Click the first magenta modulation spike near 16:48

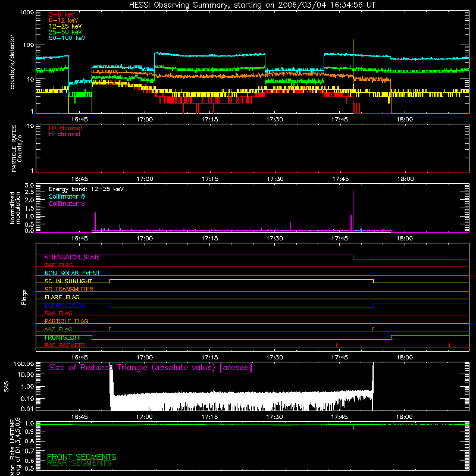pyautogui.click(x=95, y=221)
